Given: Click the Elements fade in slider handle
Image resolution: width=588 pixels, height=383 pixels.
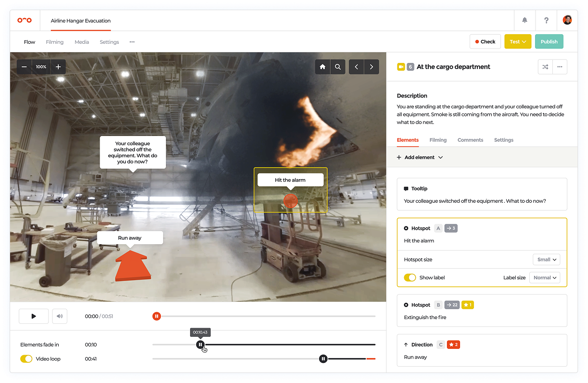Looking at the screenshot, I should pos(200,345).
